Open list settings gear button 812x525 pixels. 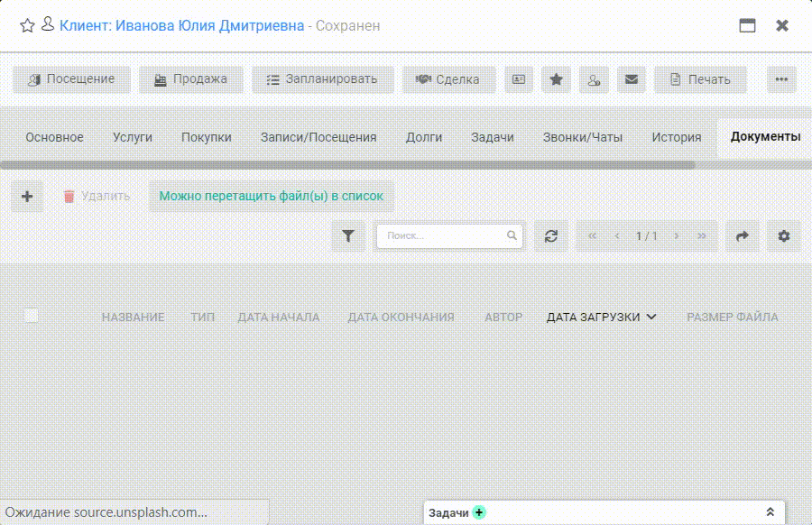(x=783, y=236)
